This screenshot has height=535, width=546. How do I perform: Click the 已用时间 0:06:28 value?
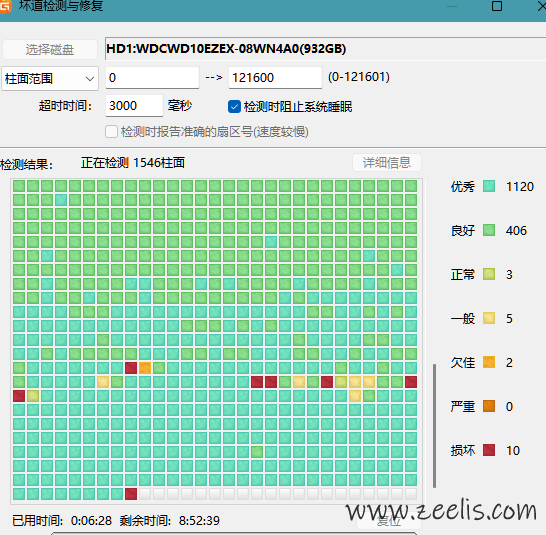(x=91, y=521)
